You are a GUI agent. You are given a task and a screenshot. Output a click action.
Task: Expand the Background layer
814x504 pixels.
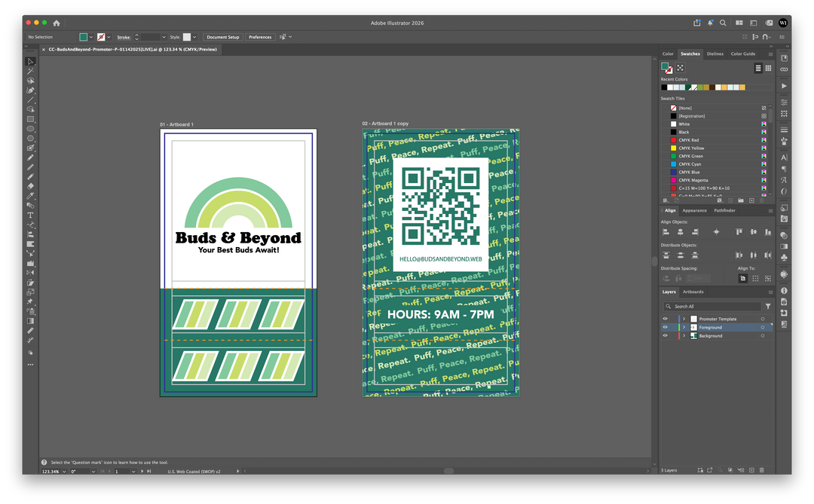click(684, 336)
